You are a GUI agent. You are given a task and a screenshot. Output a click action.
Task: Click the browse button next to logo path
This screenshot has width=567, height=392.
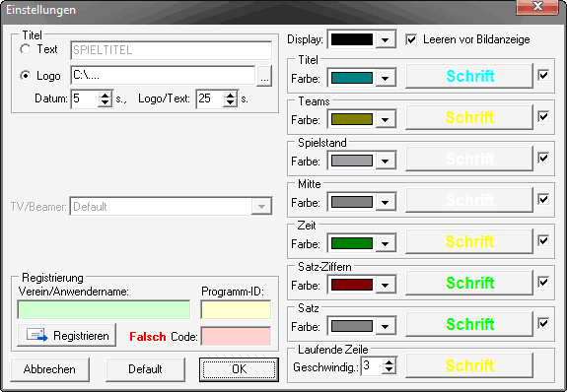click(264, 76)
